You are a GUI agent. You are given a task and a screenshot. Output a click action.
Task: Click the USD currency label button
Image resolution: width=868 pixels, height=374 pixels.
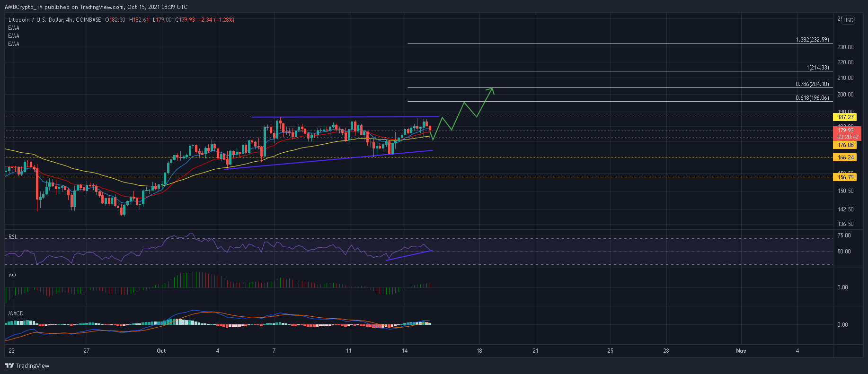[x=849, y=20]
